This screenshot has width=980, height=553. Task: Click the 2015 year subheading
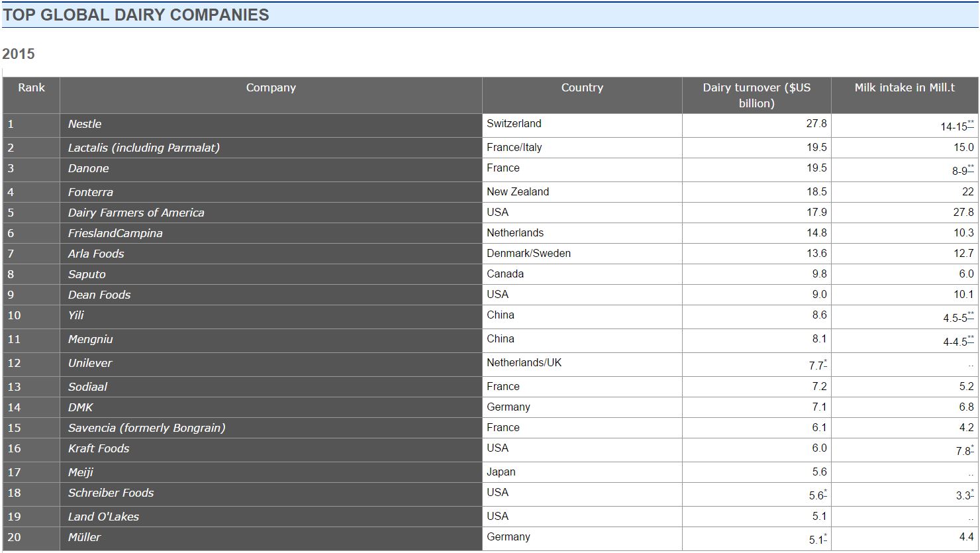(19, 54)
